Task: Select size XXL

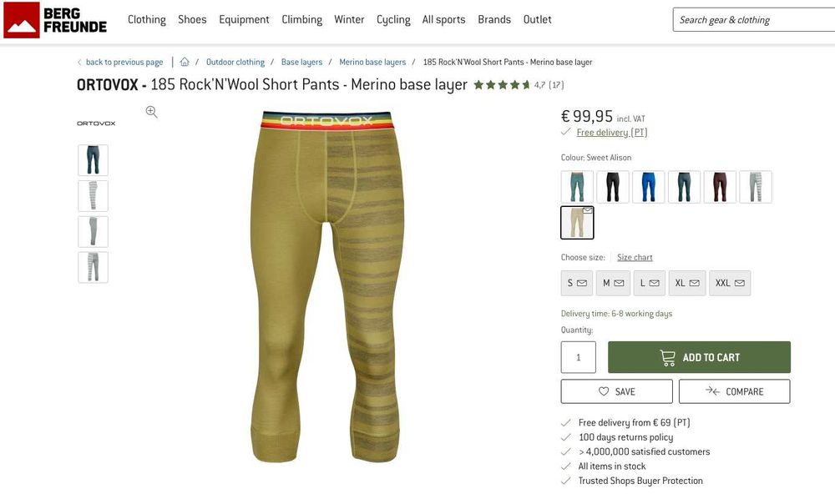Action: point(730,283)
